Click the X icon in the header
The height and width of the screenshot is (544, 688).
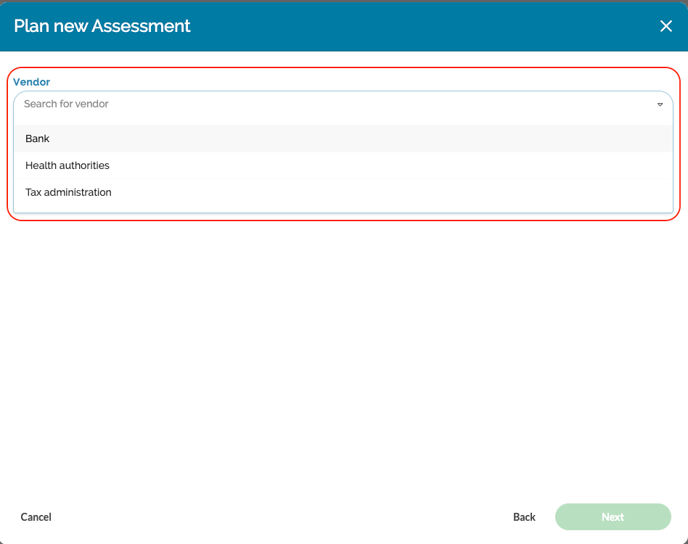pos(666,26)
